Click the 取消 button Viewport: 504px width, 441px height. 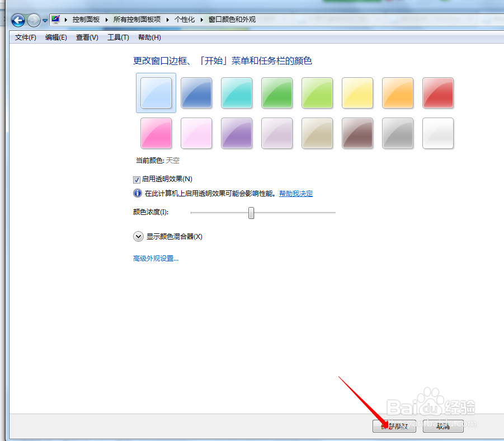pos(442,426)
